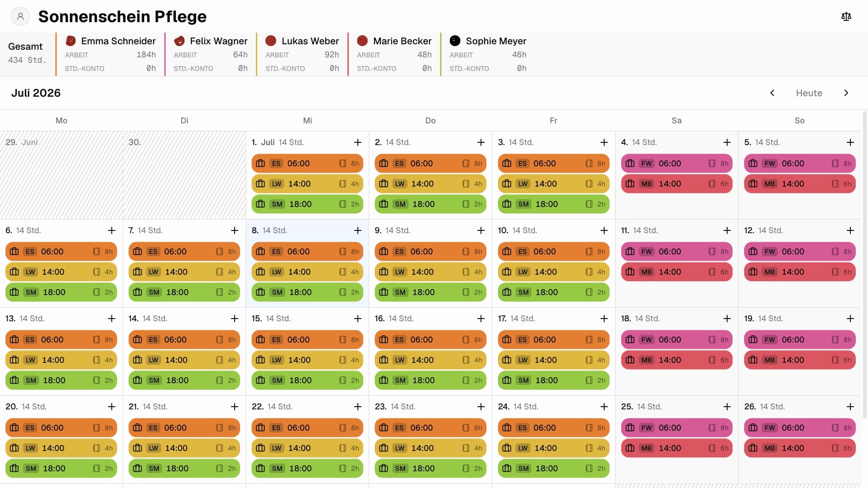Viewport: 868px width, 488px height.
Task: Open SM 18:00 shift on day 16
Action: pos(430,380)
